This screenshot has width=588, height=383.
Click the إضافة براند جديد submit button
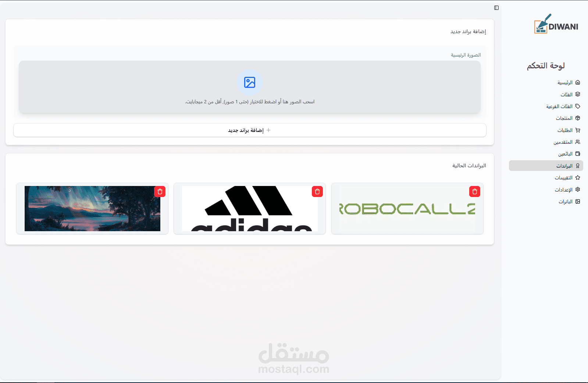(x=250, y=130)
